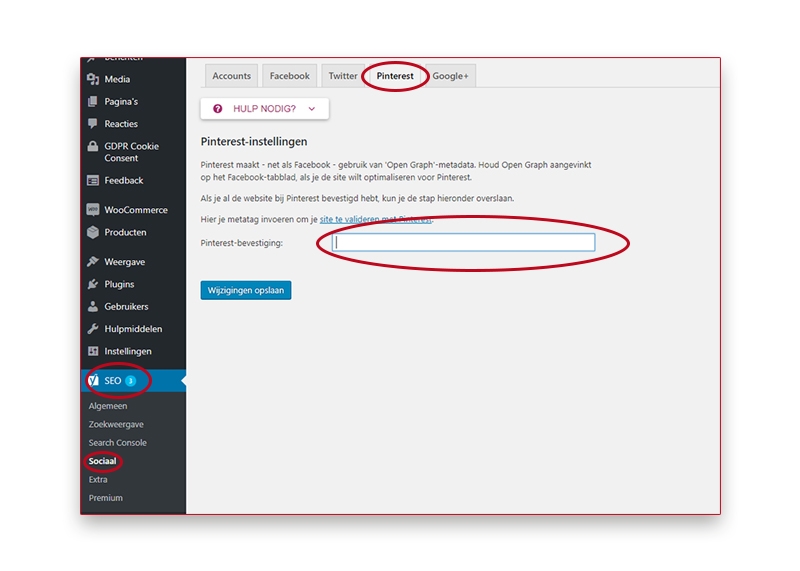The height and width of the screenshot is (571, 800).
Task: Click the Wijzigingen opslaan button
Action: pos(245,290)
